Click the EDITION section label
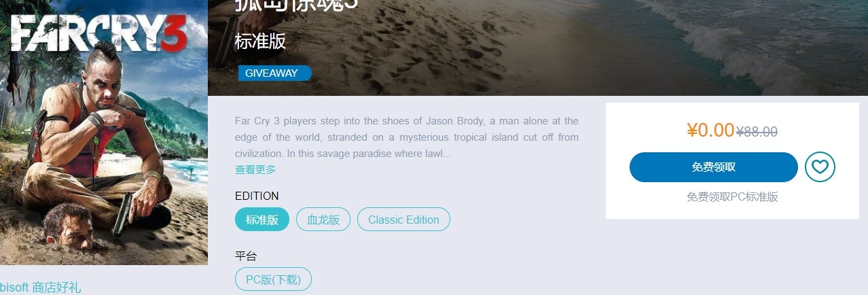The image size is (868, 295). (x=257, y=196)
